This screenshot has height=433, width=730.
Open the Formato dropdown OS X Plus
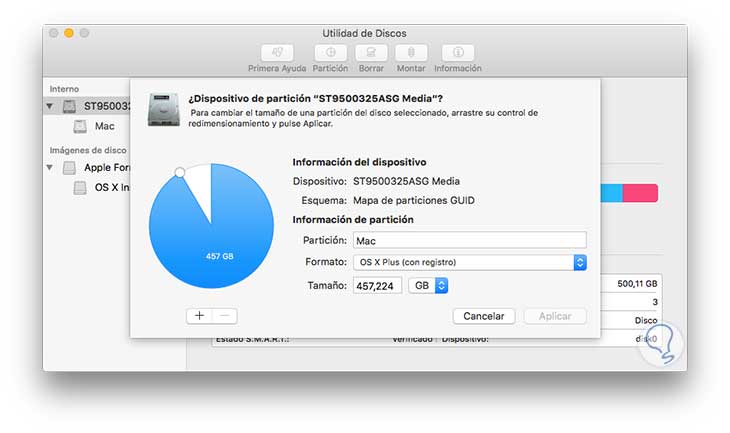pos(470,262)
